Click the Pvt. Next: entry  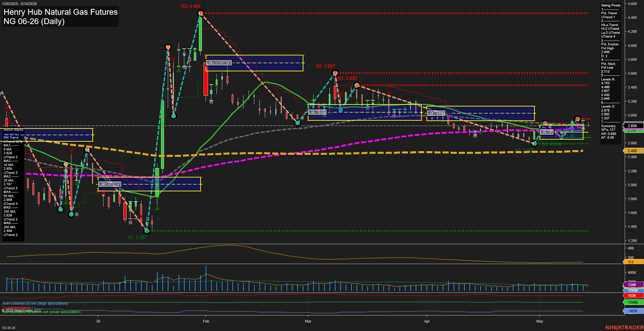click(608, 64)
